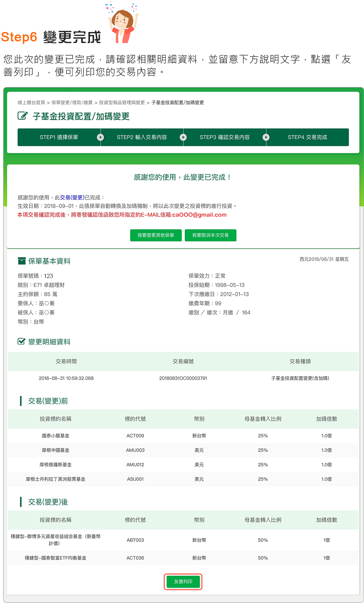Open the 投資型商品管理與變更 breadcrumb link

[x=122, y=102]
